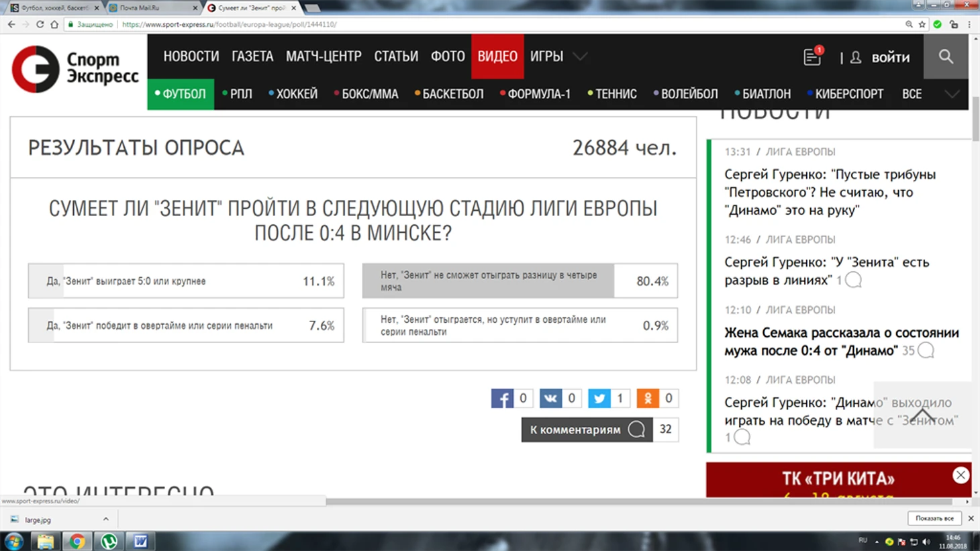Viewport: 980px width, 551px height.
Task: Show ВСЕ sports
Action: point(912,94)
